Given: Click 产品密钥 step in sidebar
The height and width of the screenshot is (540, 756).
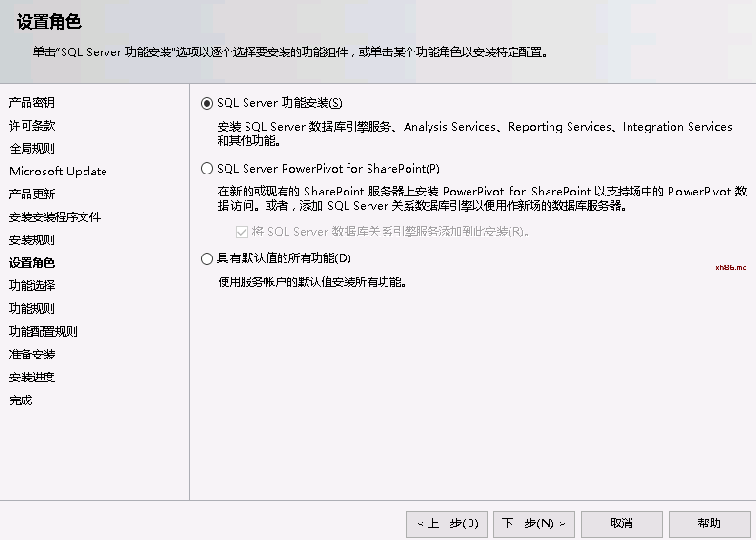Looking at the screenshot, I should pos(32,103).
